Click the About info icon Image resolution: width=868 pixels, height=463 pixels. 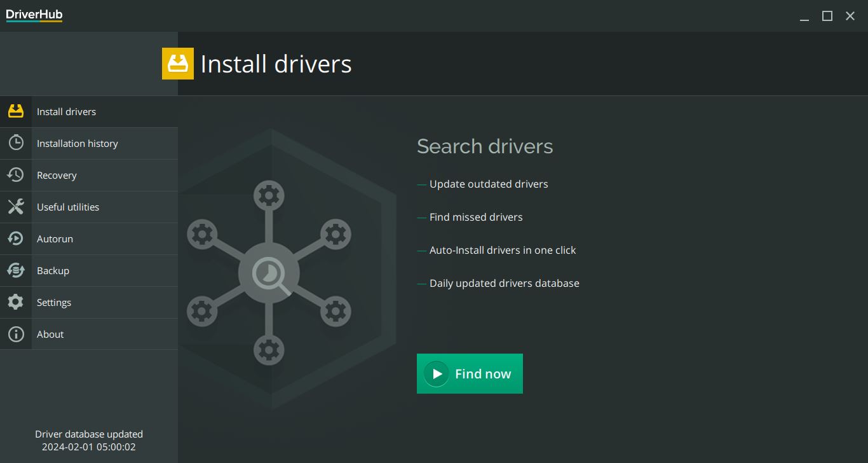(x=16, y=334)
